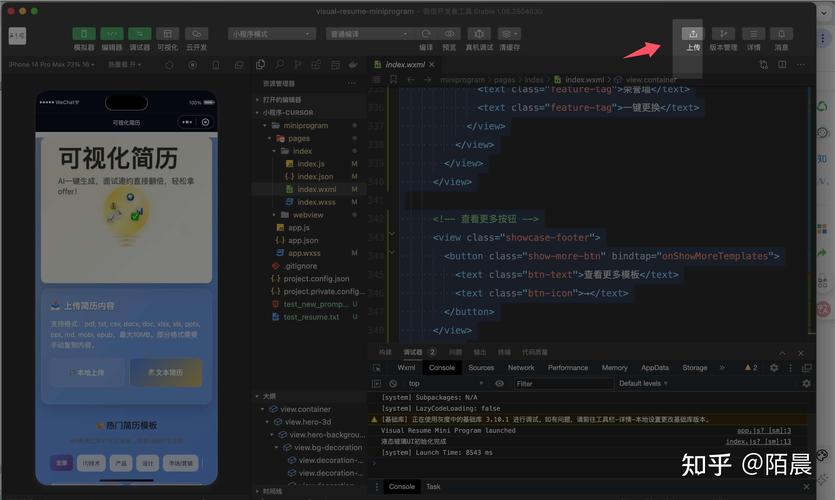Collapse the miniprogram folder
Screen dimensions: 835x500
tap(306, 125)
